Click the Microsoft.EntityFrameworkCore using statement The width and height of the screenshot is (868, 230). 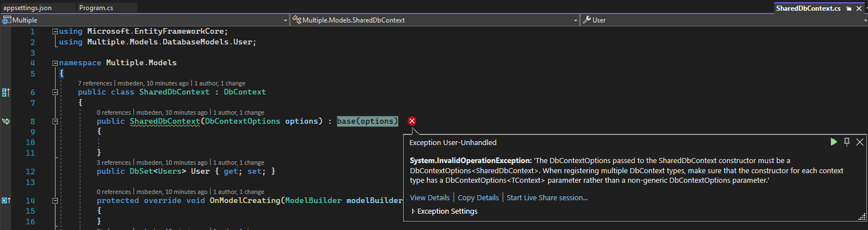143,31
